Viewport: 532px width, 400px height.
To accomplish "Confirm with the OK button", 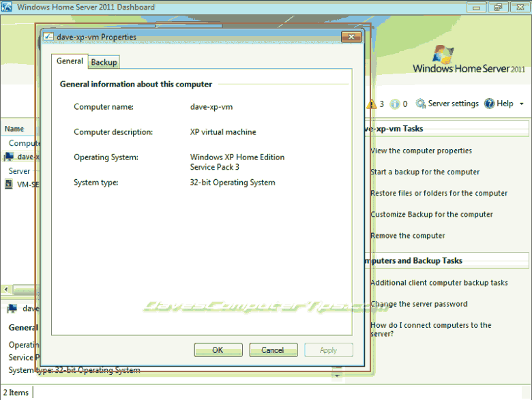I will [218, 350].
